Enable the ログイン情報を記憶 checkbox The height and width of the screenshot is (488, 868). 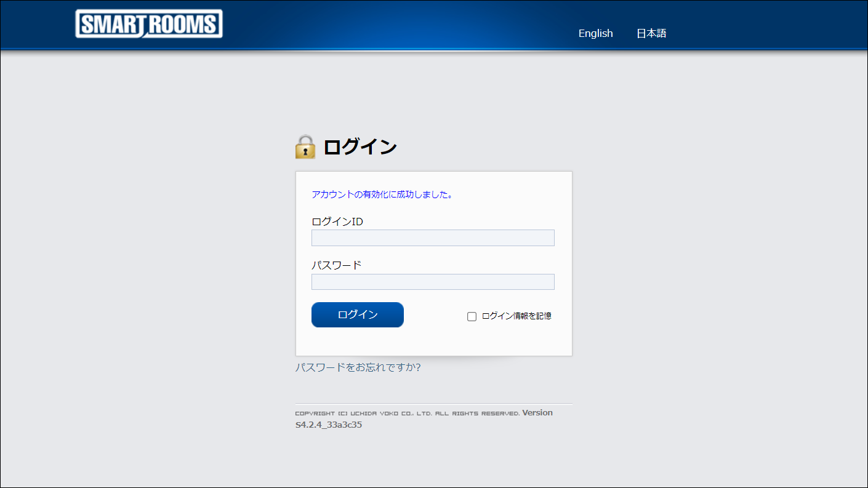coord(472,316)
